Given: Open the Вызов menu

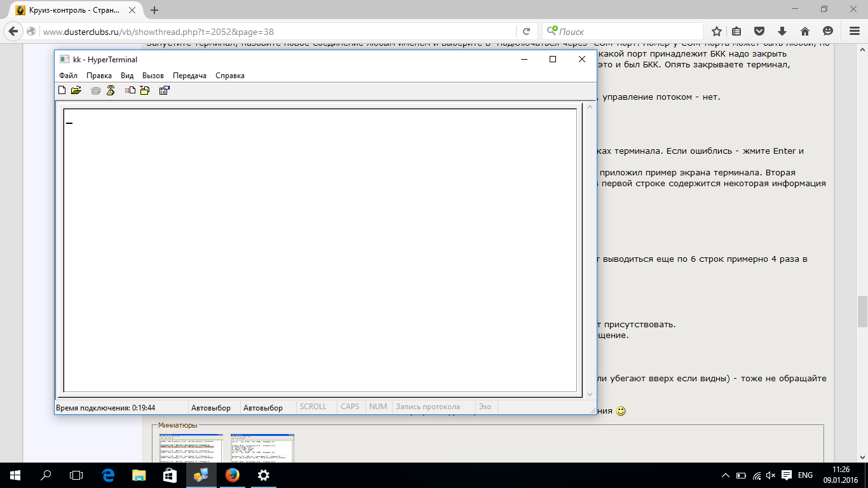Looking at the screenshot, I should coord(153,75).
